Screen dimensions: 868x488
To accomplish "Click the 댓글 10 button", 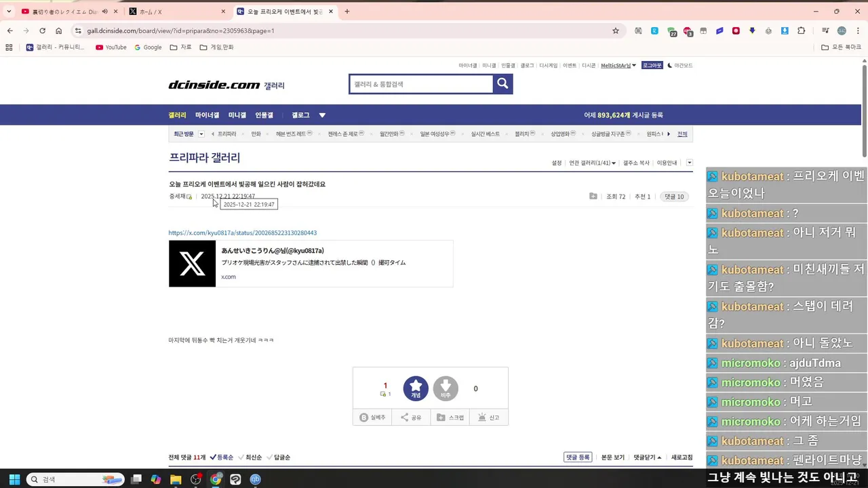I will coord(674,197).
